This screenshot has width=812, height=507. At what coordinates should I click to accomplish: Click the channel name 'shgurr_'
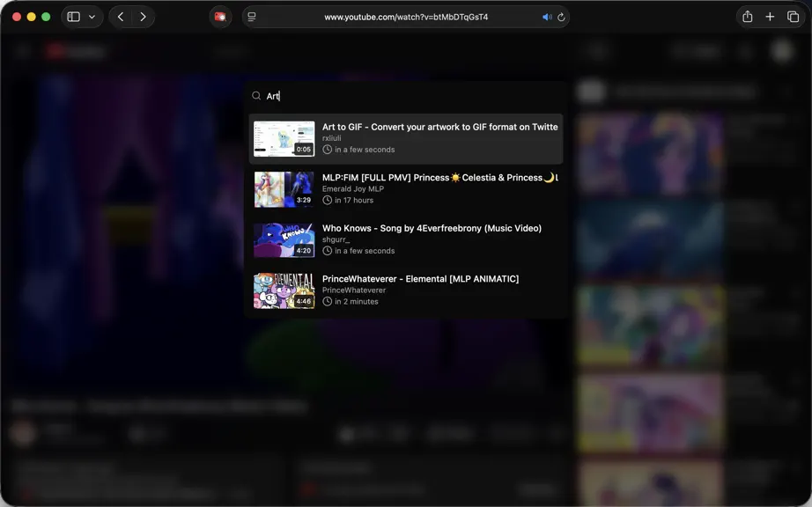pos(336,239)
